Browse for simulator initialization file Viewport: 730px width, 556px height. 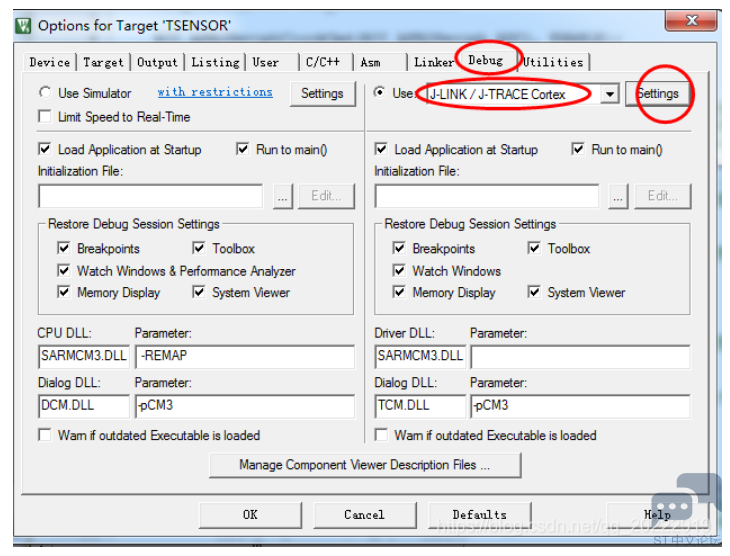(x=283, y=196)
